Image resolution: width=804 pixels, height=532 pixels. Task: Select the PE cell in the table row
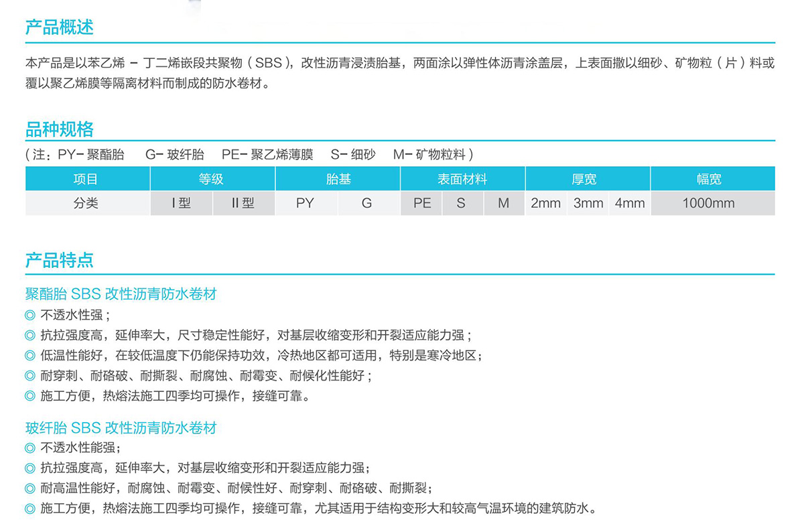(422, 203)
